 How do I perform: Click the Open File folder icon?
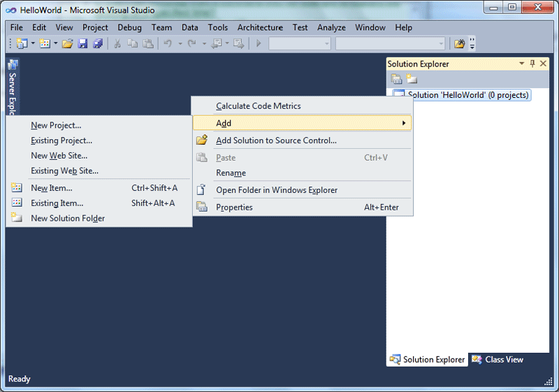pos(67,43)
